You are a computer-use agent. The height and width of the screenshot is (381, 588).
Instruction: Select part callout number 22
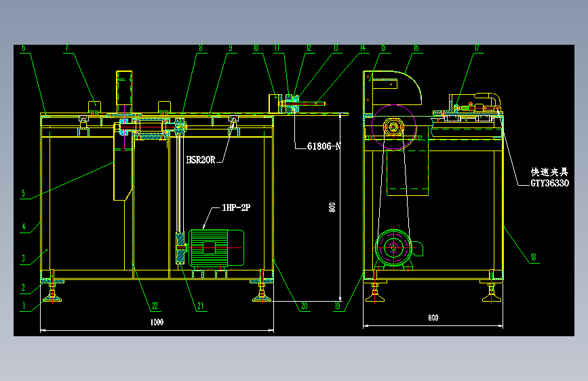tap(155, 306)
